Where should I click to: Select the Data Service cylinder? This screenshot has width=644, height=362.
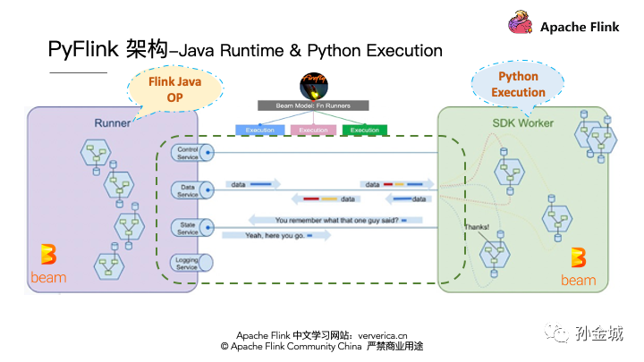(x=192, y=190)
